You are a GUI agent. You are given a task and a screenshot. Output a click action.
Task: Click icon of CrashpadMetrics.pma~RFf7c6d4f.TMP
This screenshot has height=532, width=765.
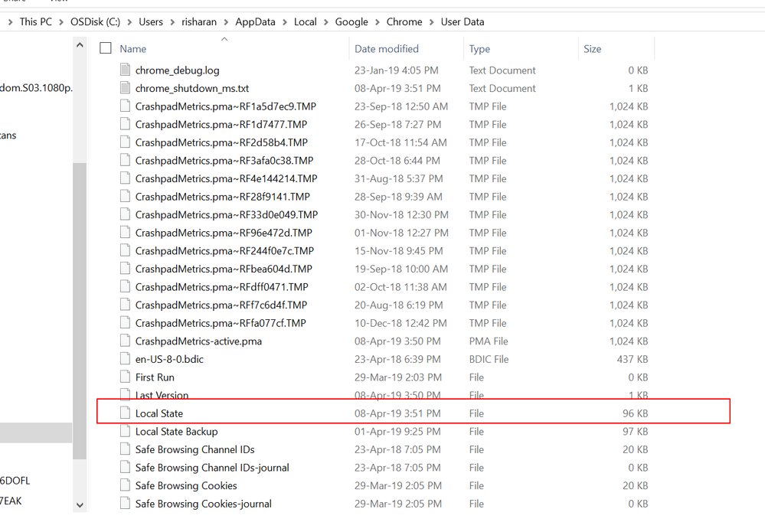(125, 305)
